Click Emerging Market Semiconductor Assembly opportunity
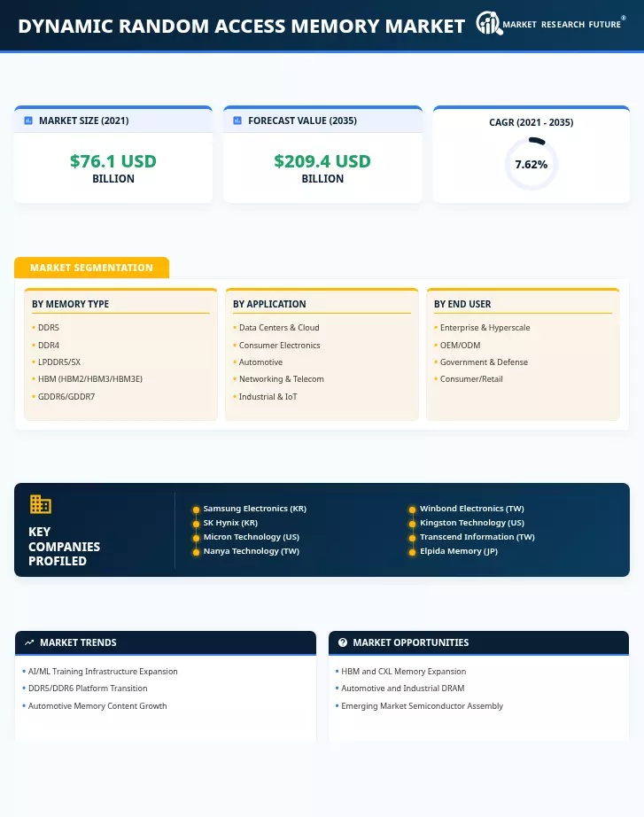Image resolution: width=644 pixels, height=817 pixels. pos(422,705)
